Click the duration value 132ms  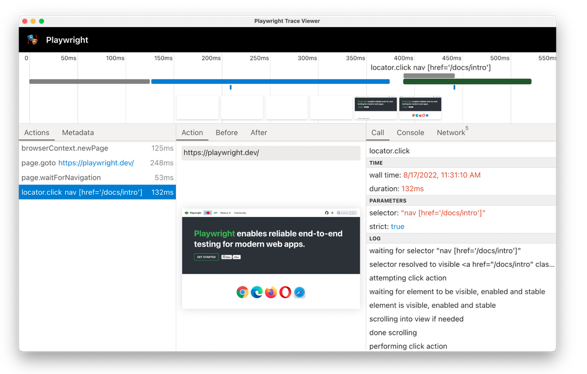click(413, 189)
